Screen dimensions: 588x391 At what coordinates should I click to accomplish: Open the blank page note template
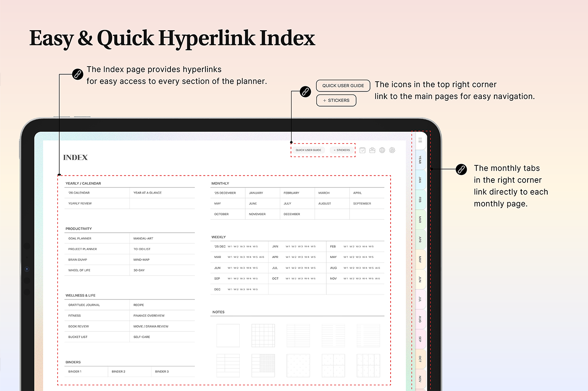click(x=228, y=335)
